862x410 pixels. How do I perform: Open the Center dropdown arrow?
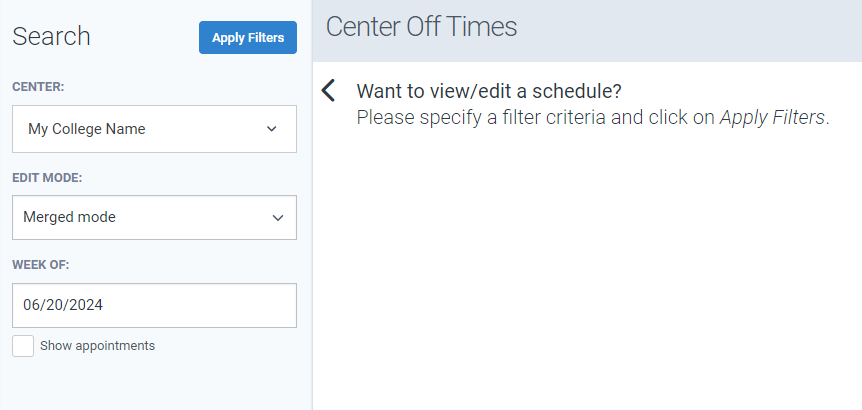pos(272,129)
